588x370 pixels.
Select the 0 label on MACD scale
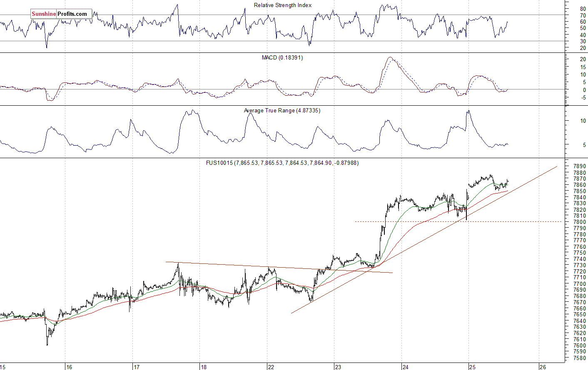[x=584, y=90]
